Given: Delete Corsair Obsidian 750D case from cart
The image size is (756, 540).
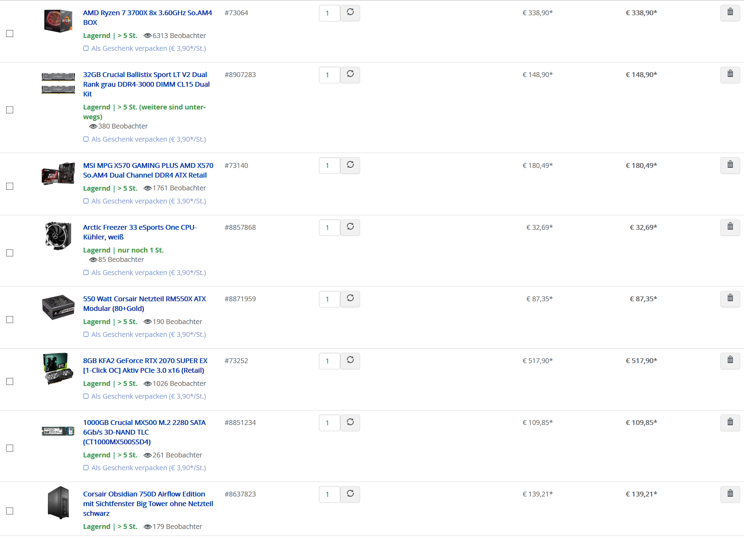Looking at the screenshot, I should coord(730,494).
